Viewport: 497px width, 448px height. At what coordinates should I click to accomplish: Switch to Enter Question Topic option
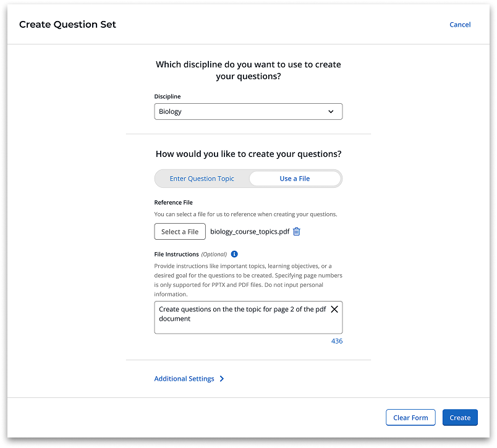coord(202,179)
